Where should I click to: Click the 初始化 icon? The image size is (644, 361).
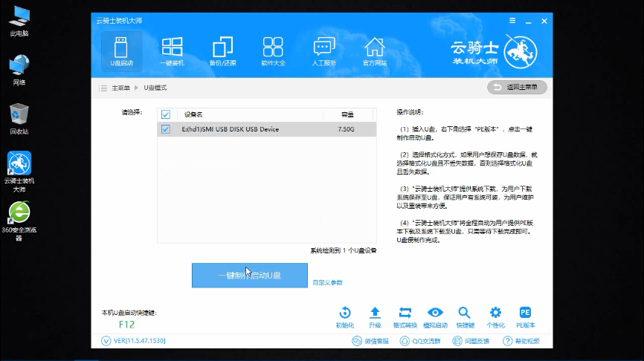click(344, 317)
